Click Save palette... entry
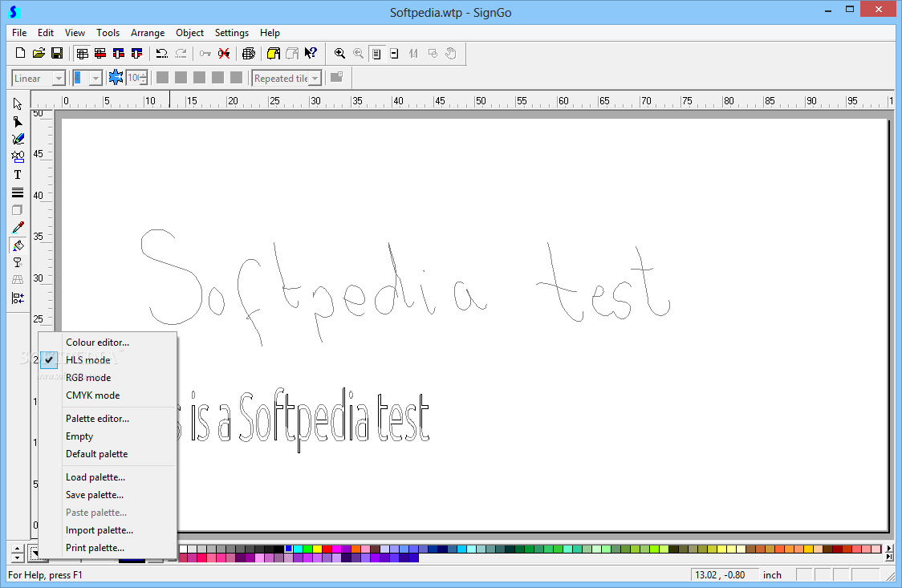This screenshot has height=588, width=902. click(95, 495)
